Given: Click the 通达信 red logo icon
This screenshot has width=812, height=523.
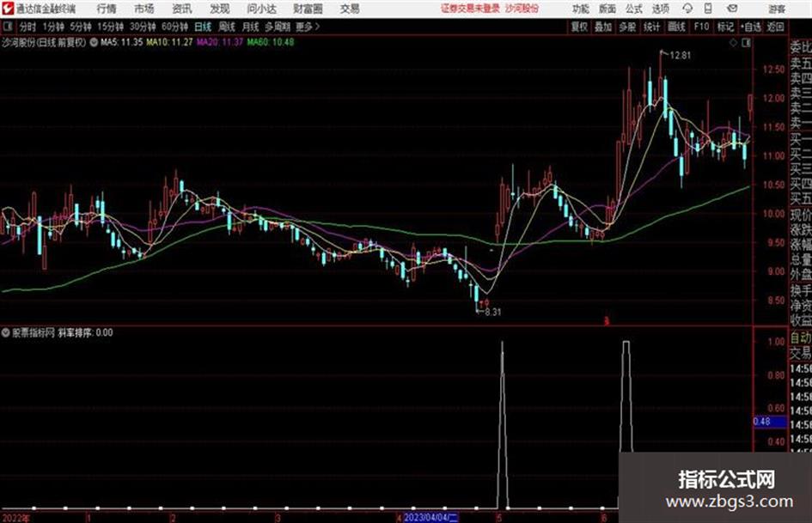Looking at the screenshot, I should [x=9, y=9].
